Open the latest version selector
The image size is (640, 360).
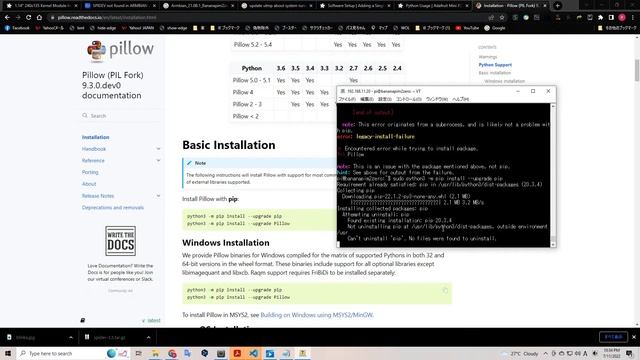[x=151, y=321]
